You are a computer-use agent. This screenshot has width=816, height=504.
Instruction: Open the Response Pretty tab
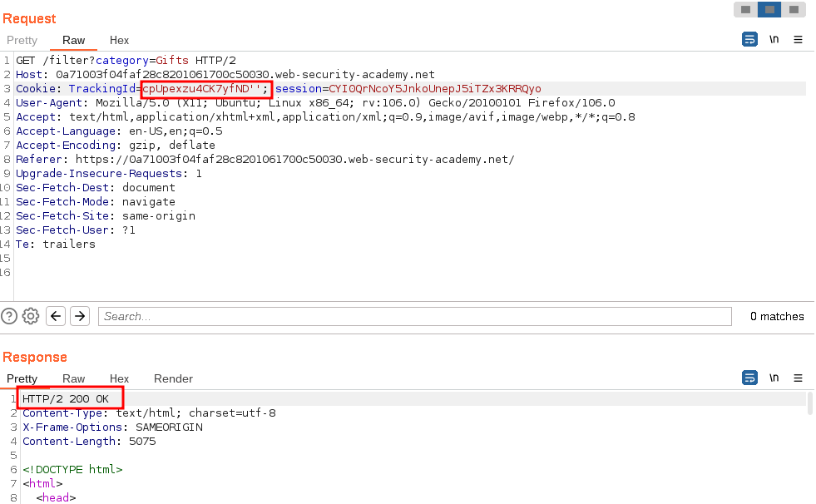22,378
